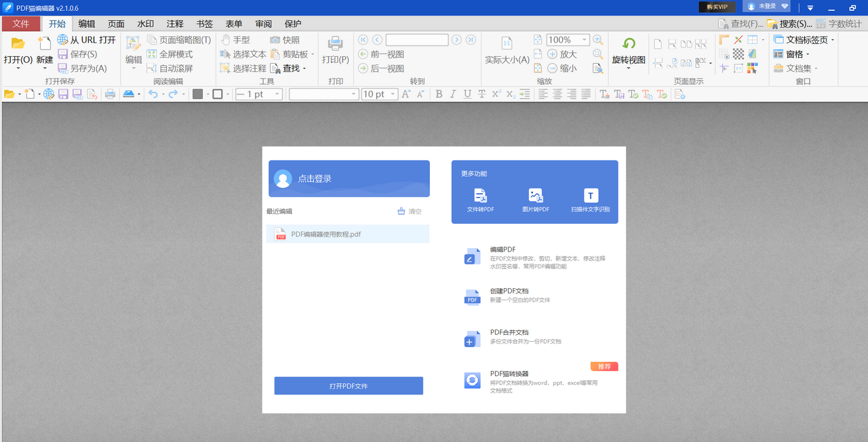Viewport: 868px width, 442px height.
Task: Select the Hand (手型) tool
Action: point(235,40)
